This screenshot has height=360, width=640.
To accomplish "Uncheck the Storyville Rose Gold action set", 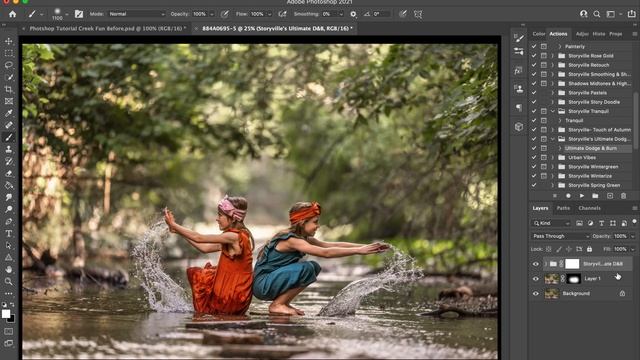I will point(534,56).
